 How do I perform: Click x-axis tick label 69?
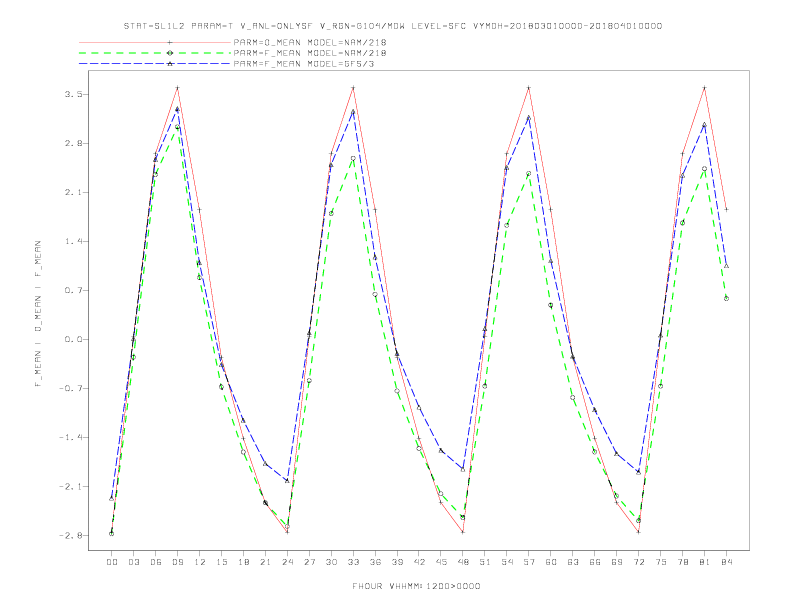point(617,562)
